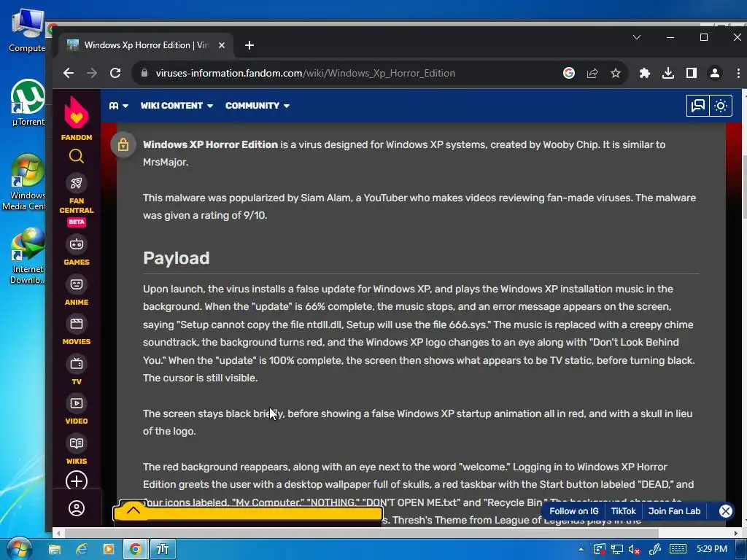This screenshot has width=747, height=560.
Task: Toggle Chrome side panel
Action: point(692,73)
